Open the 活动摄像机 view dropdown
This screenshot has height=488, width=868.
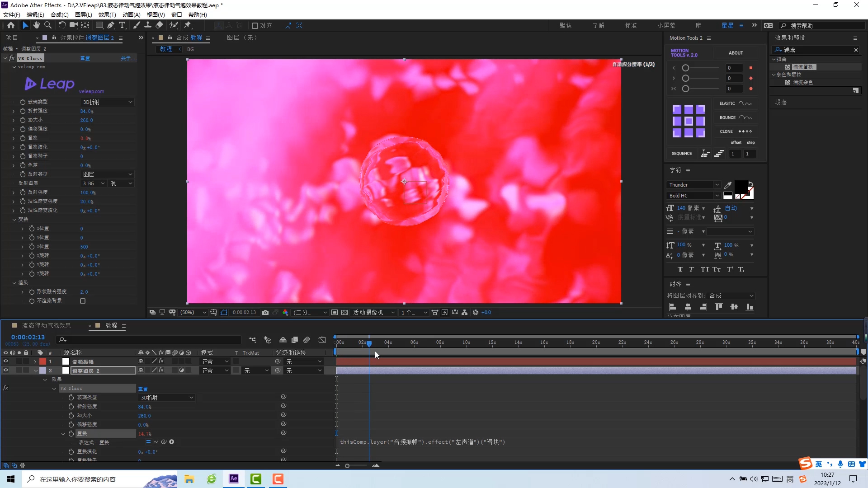click(x=374, y=312)
